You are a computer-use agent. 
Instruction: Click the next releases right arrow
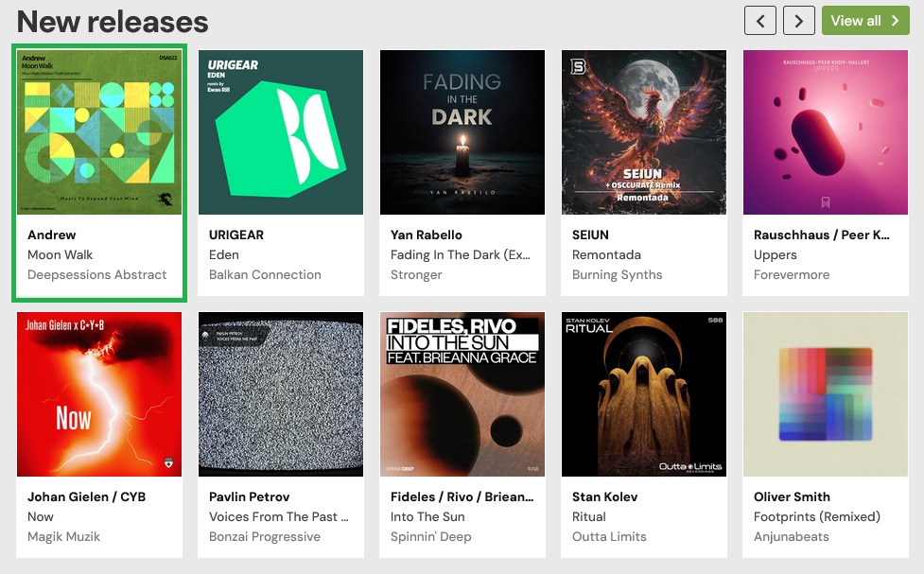click(x=798, y=20)
